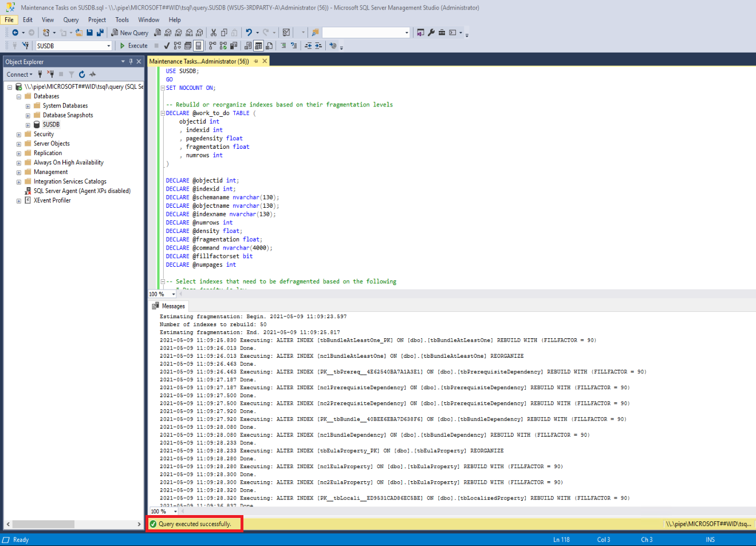Pin the Object Explorer panel

point(131,61)
